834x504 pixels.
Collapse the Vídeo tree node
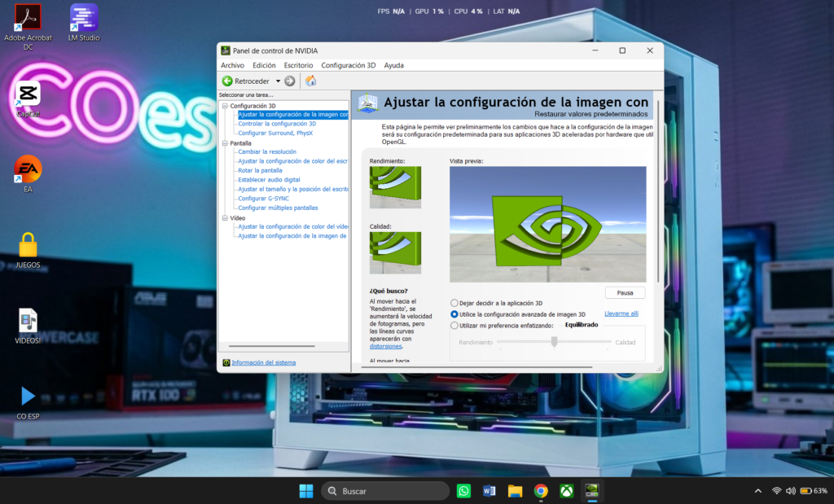[225, 218]
